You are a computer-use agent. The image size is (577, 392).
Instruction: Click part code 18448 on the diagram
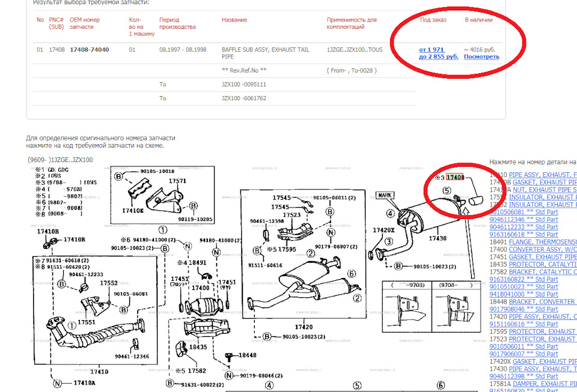point(248,355)
